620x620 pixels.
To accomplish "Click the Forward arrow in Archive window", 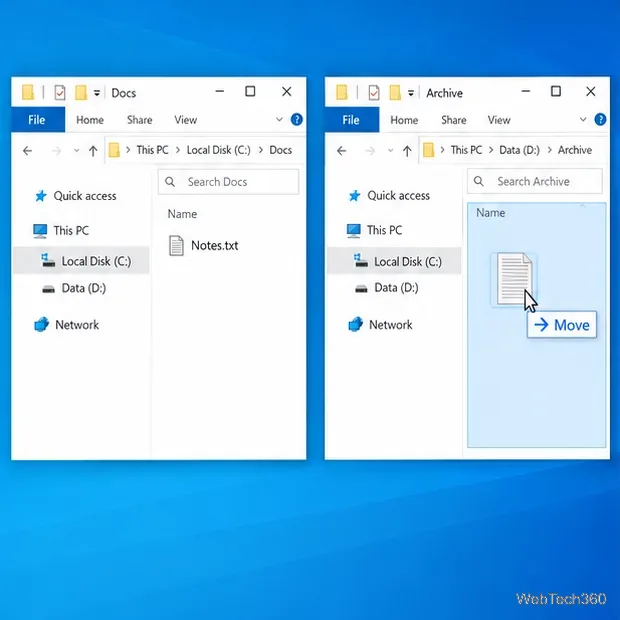I will (x=370, y=151).
